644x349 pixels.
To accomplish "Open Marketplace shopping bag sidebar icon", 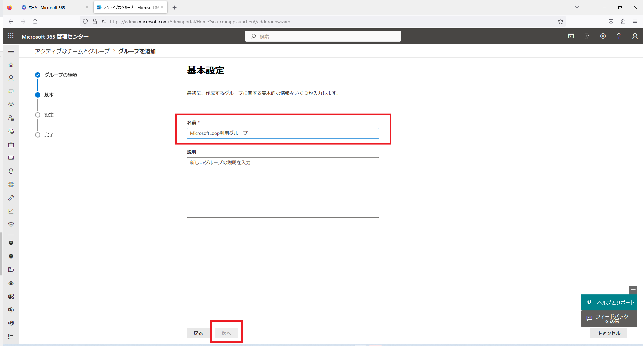I will pyautogui.click(x=11, y=145).
